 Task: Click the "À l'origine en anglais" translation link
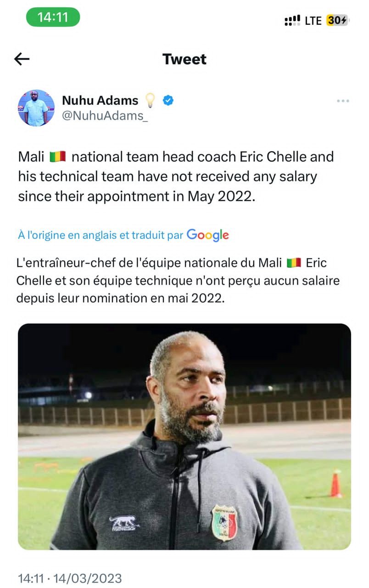[101, 235]
